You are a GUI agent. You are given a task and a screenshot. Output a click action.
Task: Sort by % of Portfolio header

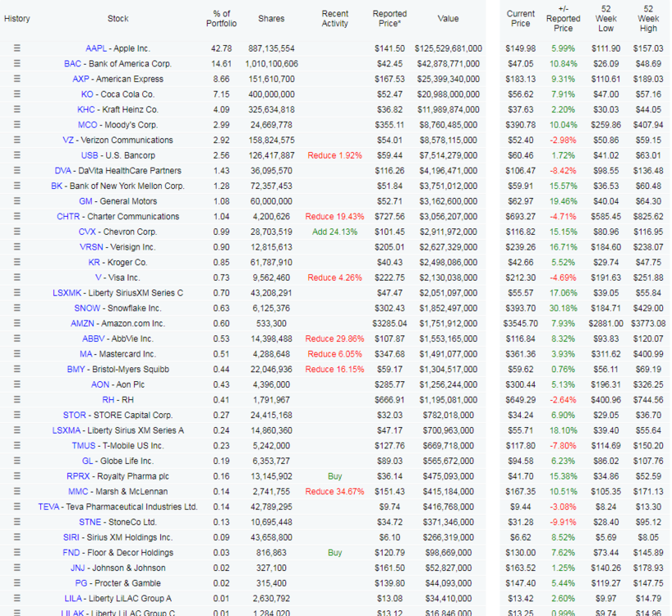(x=221, y=18)
